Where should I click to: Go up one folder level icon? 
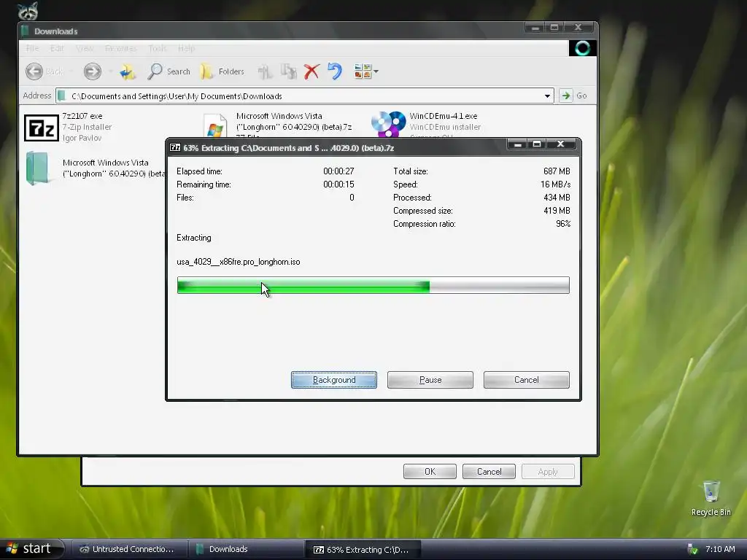(x=127, y=71)
